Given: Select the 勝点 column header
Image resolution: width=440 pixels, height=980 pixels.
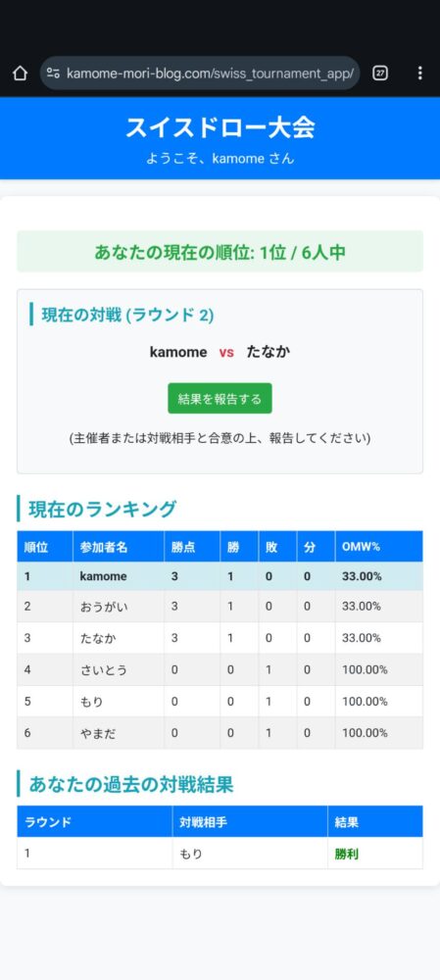Looking at the screenshot, I should (192, 547).
